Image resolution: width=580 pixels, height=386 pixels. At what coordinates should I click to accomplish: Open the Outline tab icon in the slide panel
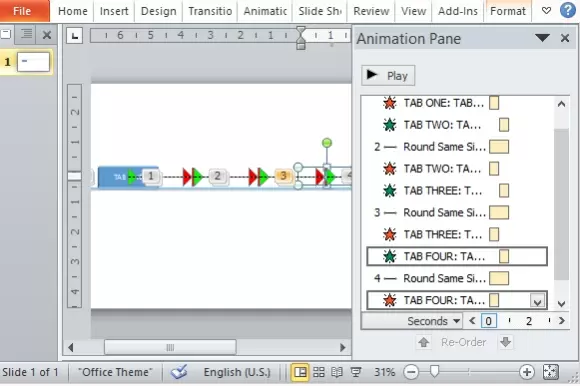[26, 34]
